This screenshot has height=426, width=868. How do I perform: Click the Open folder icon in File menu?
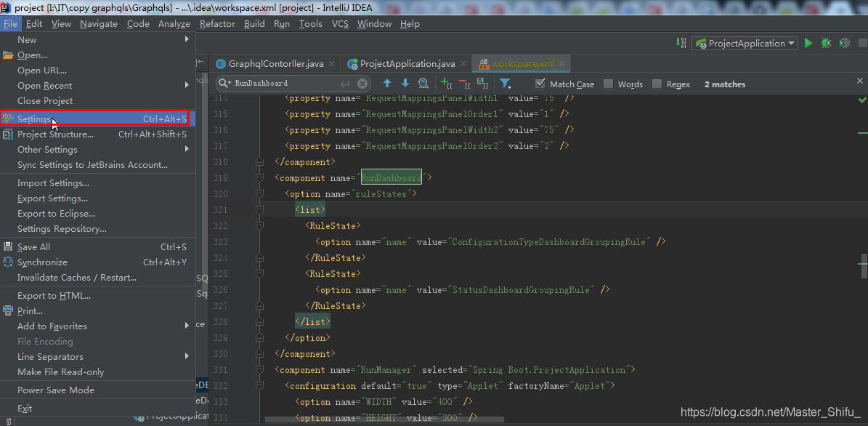point(8,55)
